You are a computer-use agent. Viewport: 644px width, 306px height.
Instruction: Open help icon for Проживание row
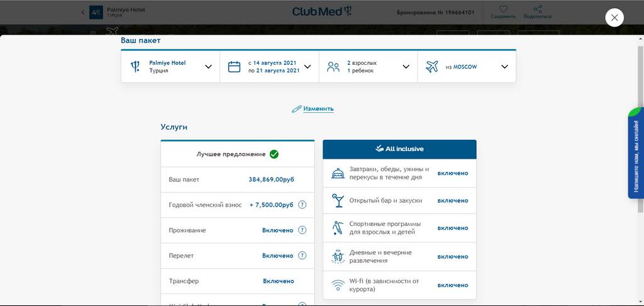tap(302, 230)
